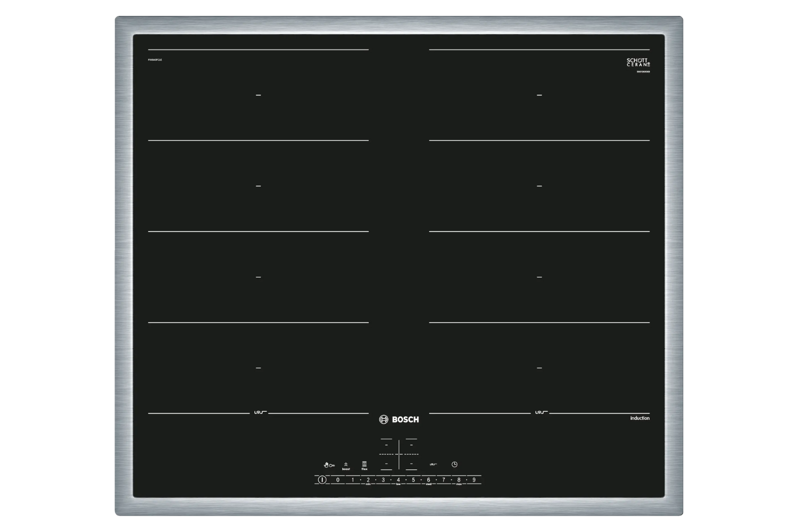Activate the boost function icon
Screen dimensions: 798x532
(346, 465)
